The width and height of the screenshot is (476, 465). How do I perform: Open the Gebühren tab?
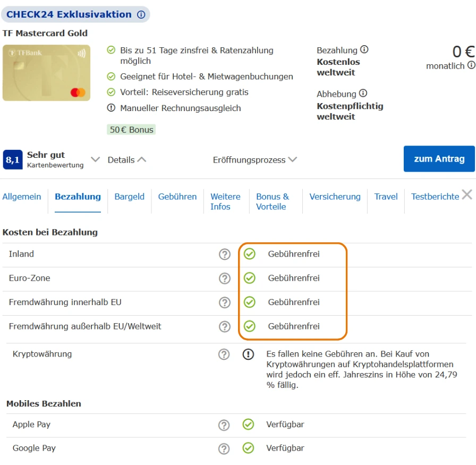177,197
